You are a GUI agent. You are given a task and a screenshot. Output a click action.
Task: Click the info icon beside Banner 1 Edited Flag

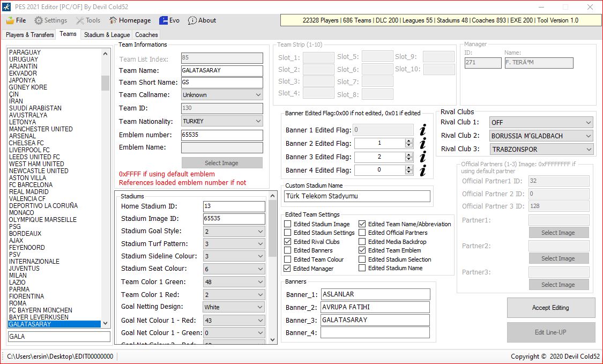(423, 130)
